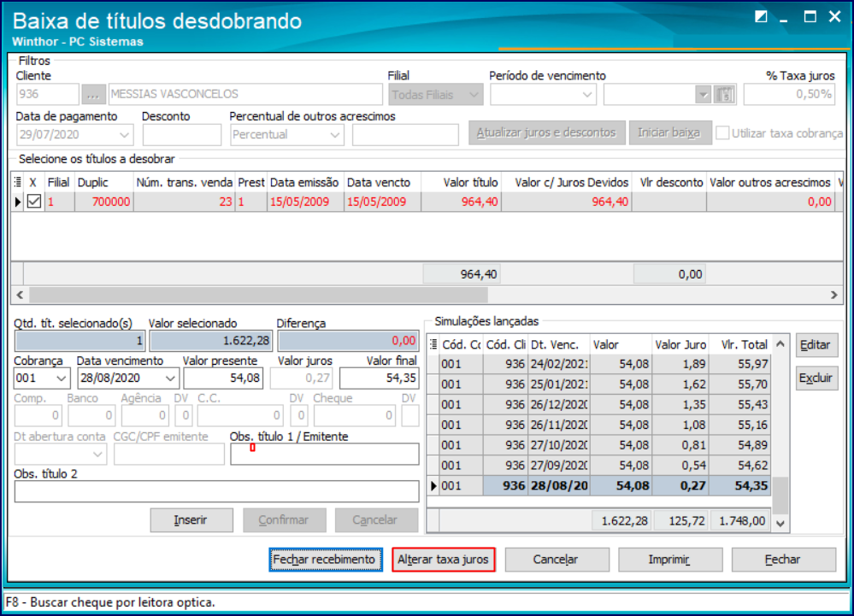Sort simulations by Dt. Venc. header
The height and width of the screenshot is (616, 854).
coord(559,344)
